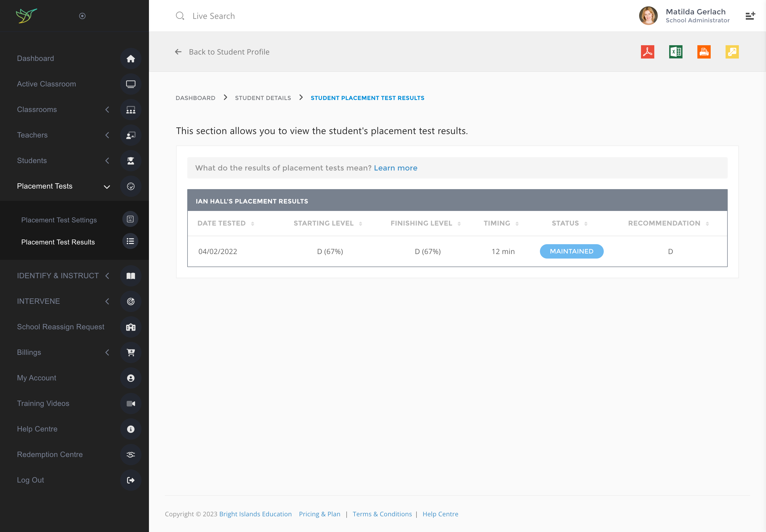Viewport: 766px width, 532px height.
Task: Click the orange print icon
Action: 704,52
